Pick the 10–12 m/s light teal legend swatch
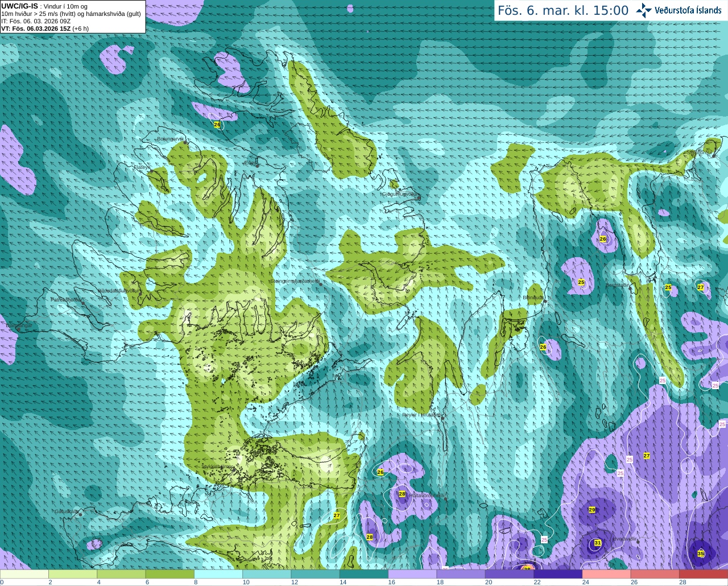This screenshot has width=728, height=586. (x=267, y=574)
